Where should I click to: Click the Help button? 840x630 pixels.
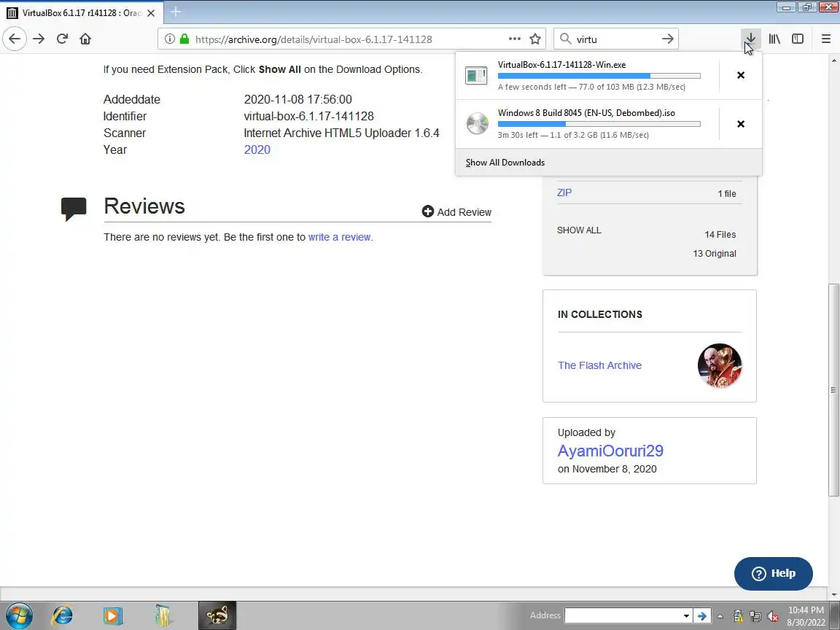[x=773, y=573]
